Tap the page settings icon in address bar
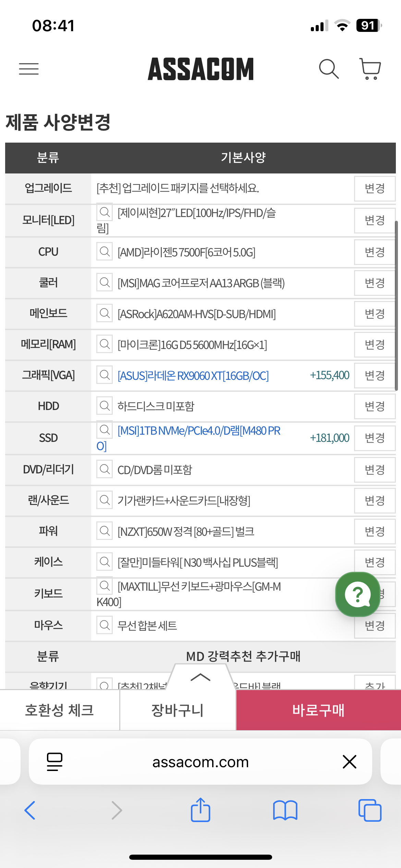Viewport: 401px width, 868px height. pos(54,762)
